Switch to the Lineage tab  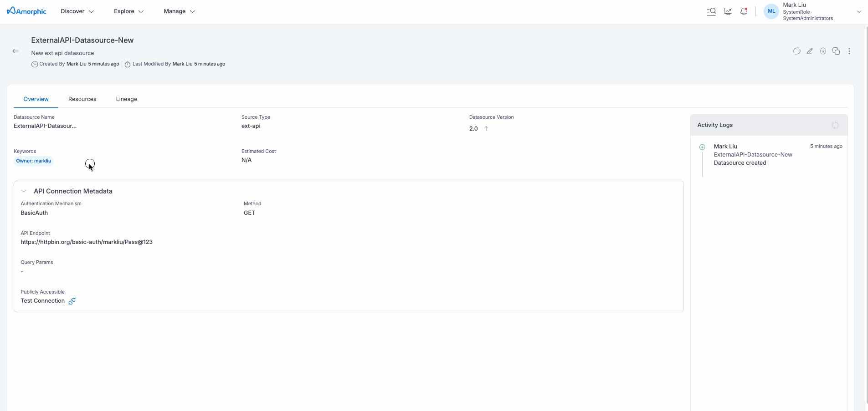click(126, 99)
